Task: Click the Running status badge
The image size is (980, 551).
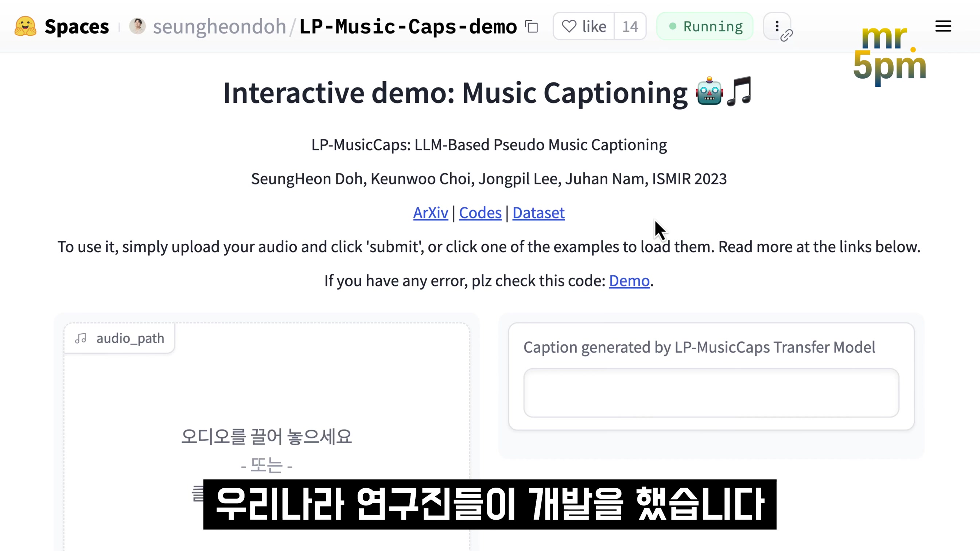Action: coord(705,26)
